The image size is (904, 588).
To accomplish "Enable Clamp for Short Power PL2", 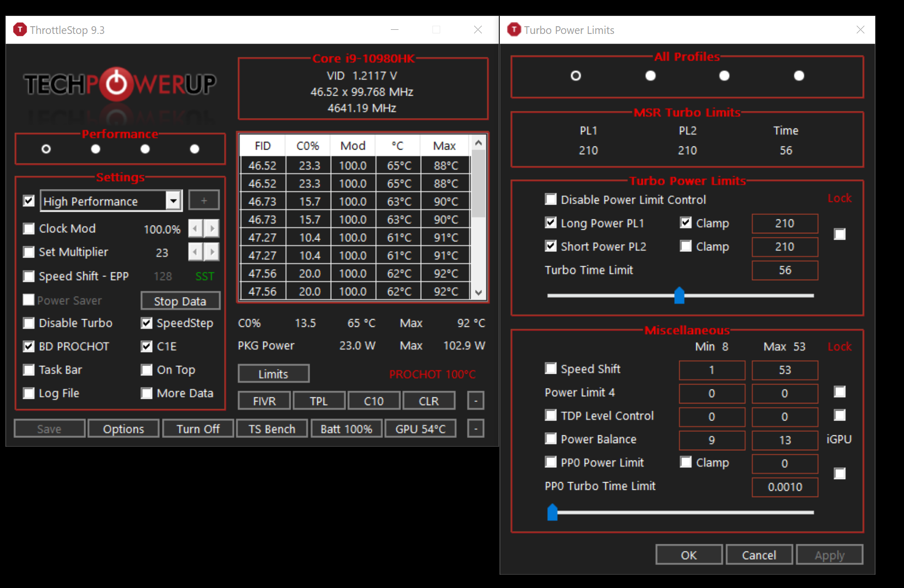I will pos(686,246).
